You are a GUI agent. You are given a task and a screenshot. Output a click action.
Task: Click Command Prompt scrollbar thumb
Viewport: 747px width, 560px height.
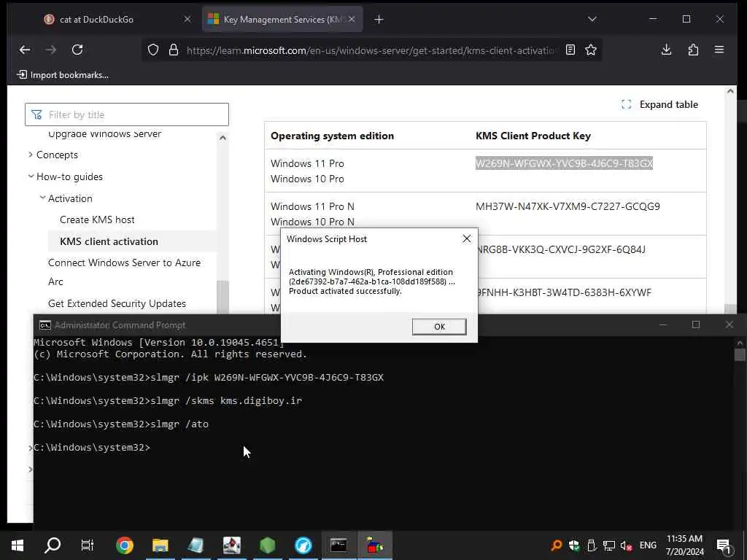pos(740,355)
